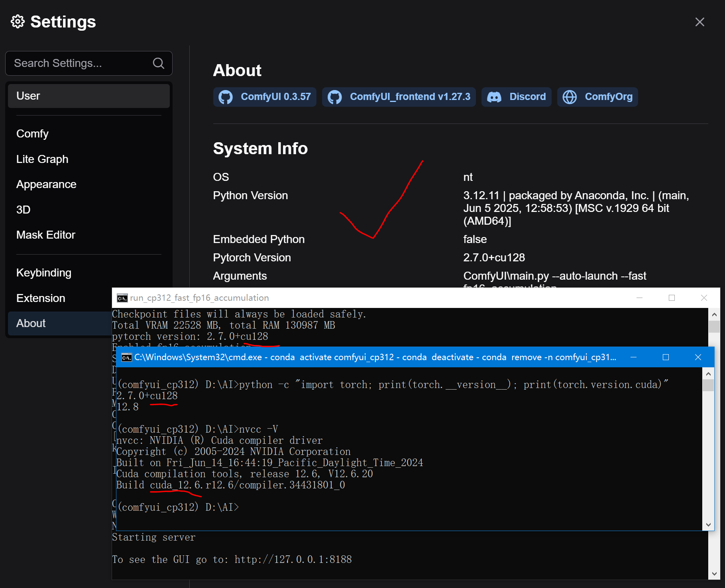
Task: Click the 'Pytorch Version' label
Action: 252,258
